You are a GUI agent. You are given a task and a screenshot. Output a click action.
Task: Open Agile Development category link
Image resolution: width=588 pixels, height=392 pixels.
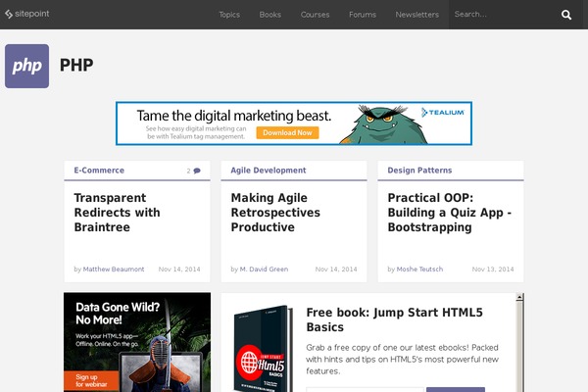coord(269,171)
